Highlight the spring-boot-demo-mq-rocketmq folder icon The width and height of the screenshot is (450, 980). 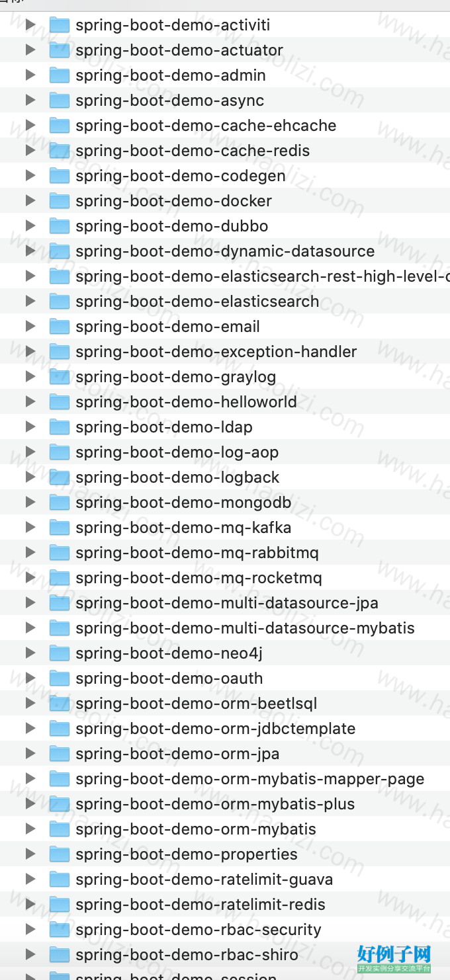tap(60, 578)
